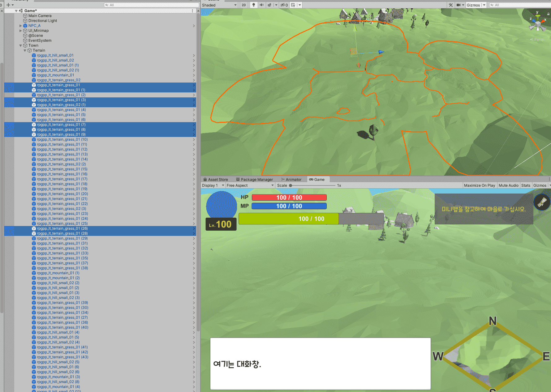This screenshot has width=551, height=392.
Task: Click prefab icon of rpgpp_lt_hill_small_02 (5)
Action: (34, 362)
